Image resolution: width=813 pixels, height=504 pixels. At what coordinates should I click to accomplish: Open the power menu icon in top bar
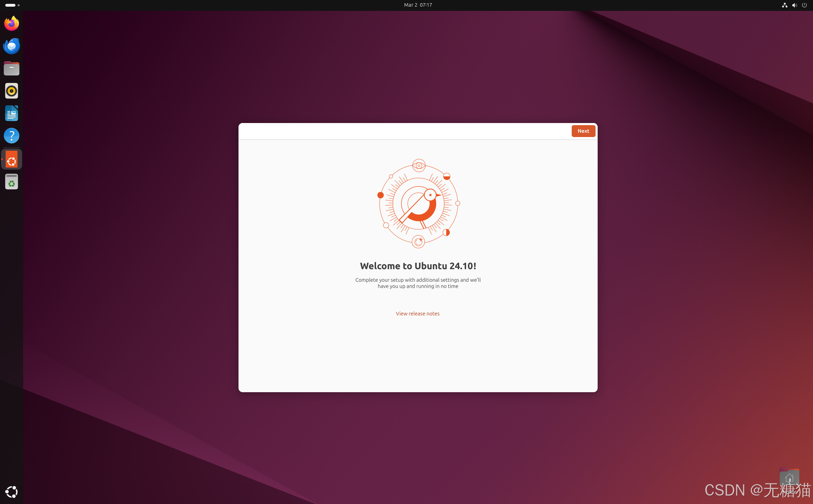point(804,5)
